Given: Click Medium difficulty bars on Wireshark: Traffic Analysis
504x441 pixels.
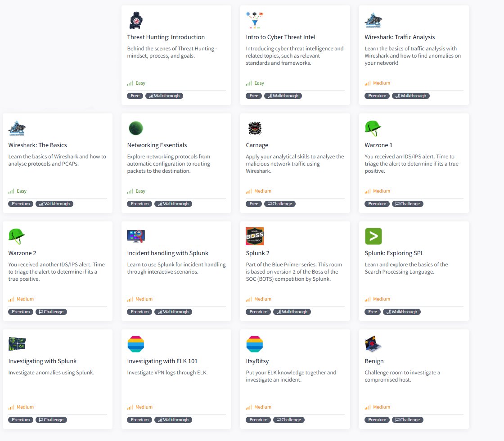Looking at the screenshot, I should click(367, 83).
